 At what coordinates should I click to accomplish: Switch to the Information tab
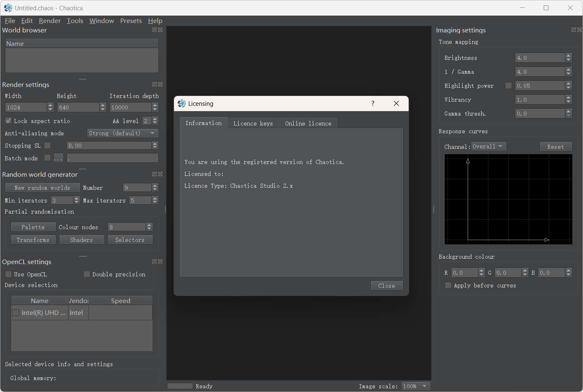(203, 123)
